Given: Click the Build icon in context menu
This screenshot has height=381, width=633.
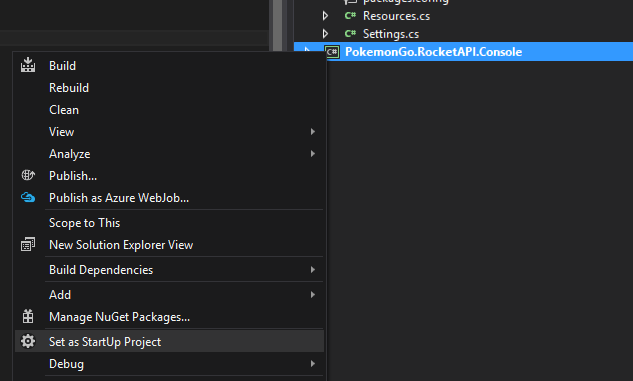Looking at the screenshot, I should click(x=28, y=65).
